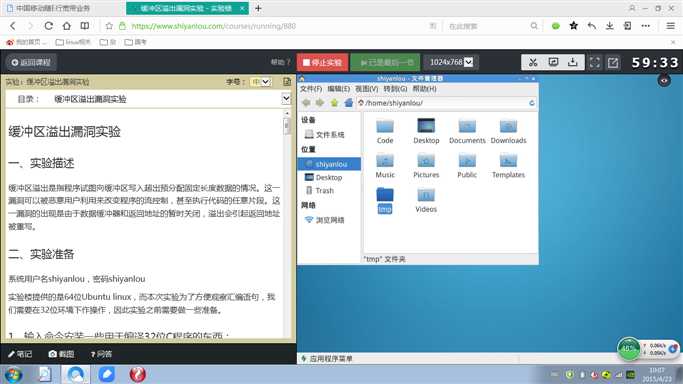Open the Music folder
The width and height of the screenshot is (683, 384).
click(x=385, y=165)
